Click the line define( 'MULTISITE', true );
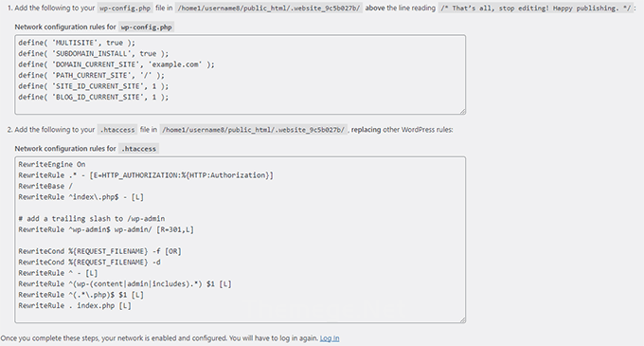Image resolution: width=644 pixels, height=346 pixels. tap(77, 43)
